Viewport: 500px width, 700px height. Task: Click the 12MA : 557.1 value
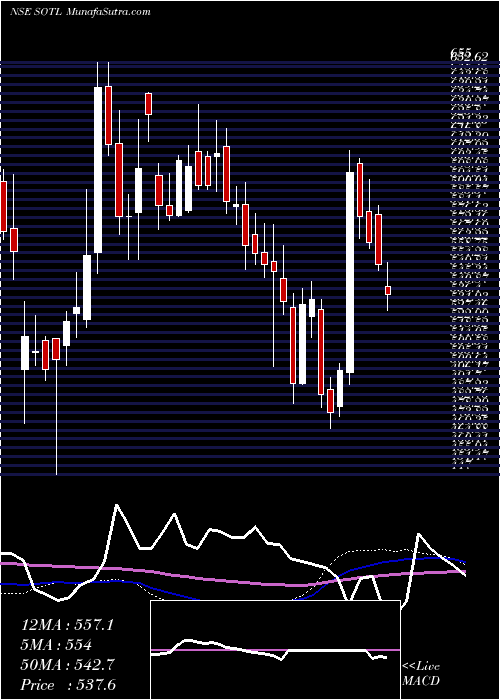click(x=67, y=625)
